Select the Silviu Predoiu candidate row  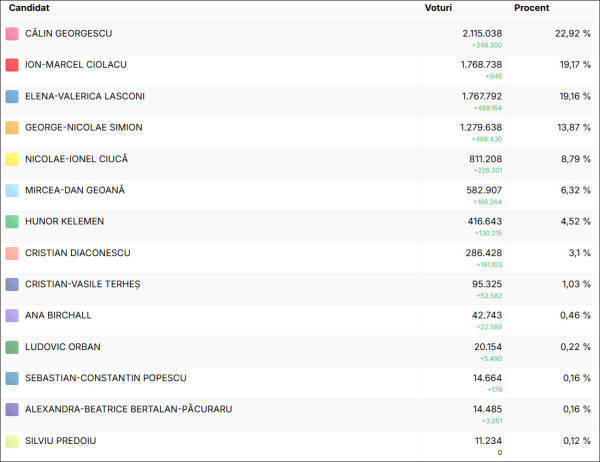point(300,446)
